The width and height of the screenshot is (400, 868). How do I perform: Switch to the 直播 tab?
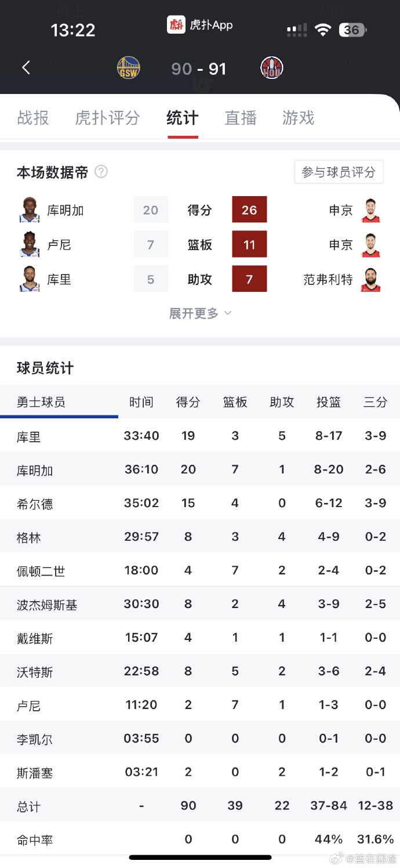tap(240, 118)
